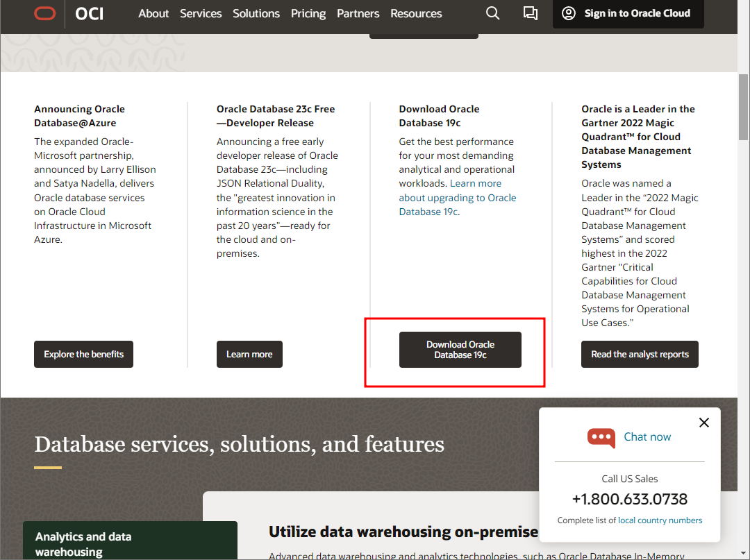Open the Resources menu

click(416, 13)
